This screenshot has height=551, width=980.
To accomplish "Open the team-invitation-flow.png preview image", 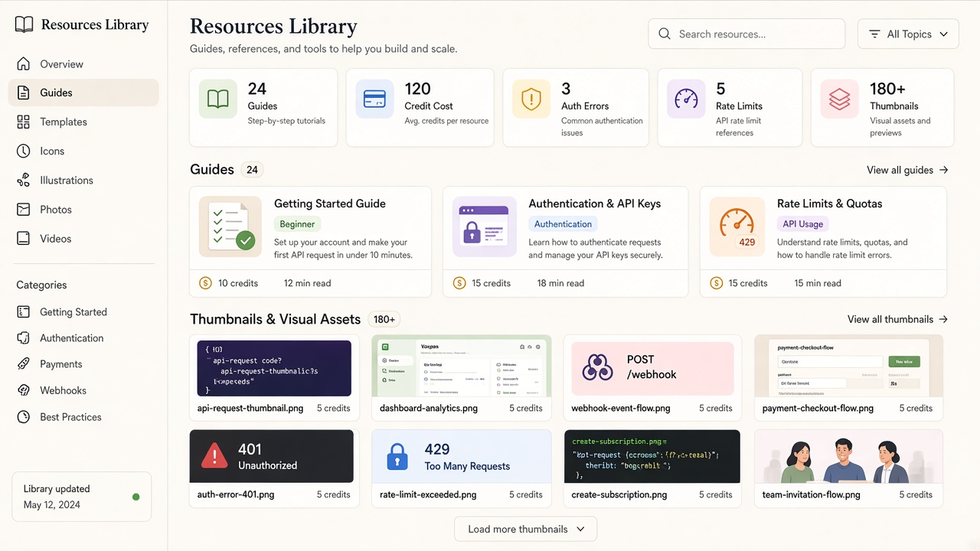I will 848,456.
